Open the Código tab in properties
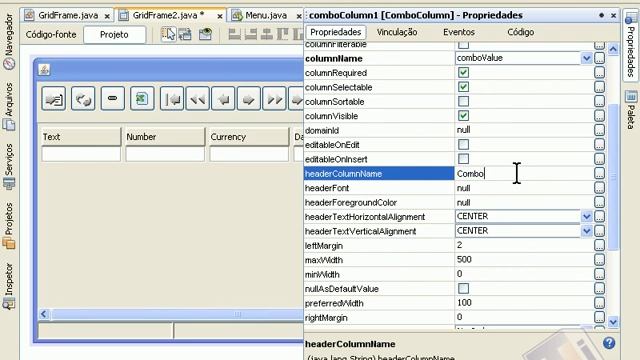Image resolution: width=640 pixels, height=360 pixels. tap(520, 32)
